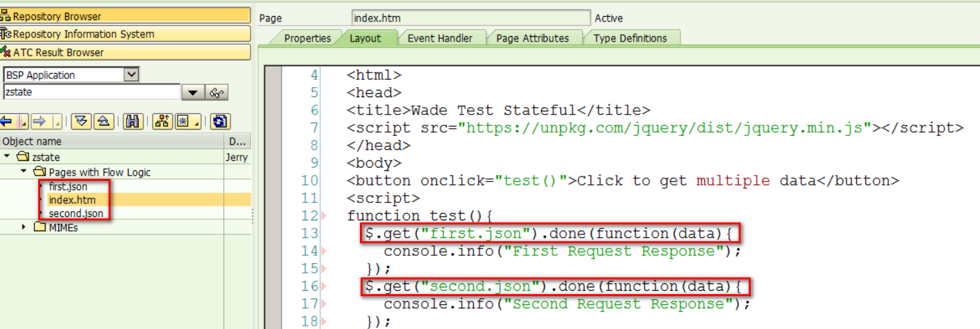Click the object hierarchy display icon
980x329 pixels.
(162, 121)
